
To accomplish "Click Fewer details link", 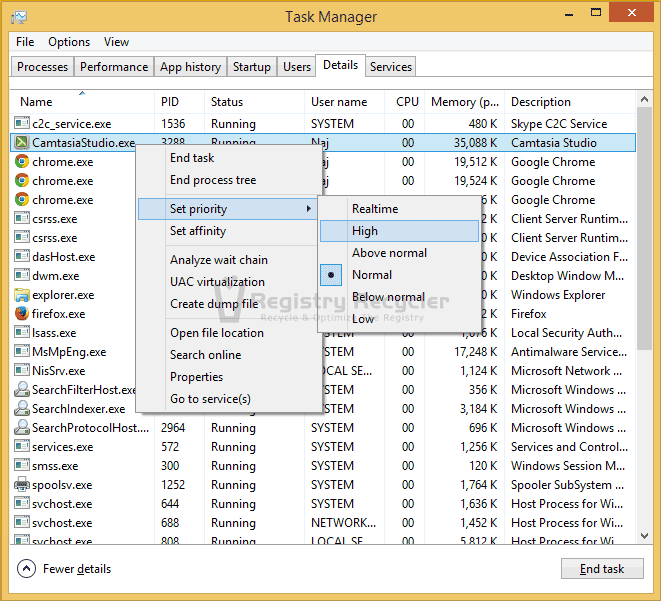I will click(77, 569).
